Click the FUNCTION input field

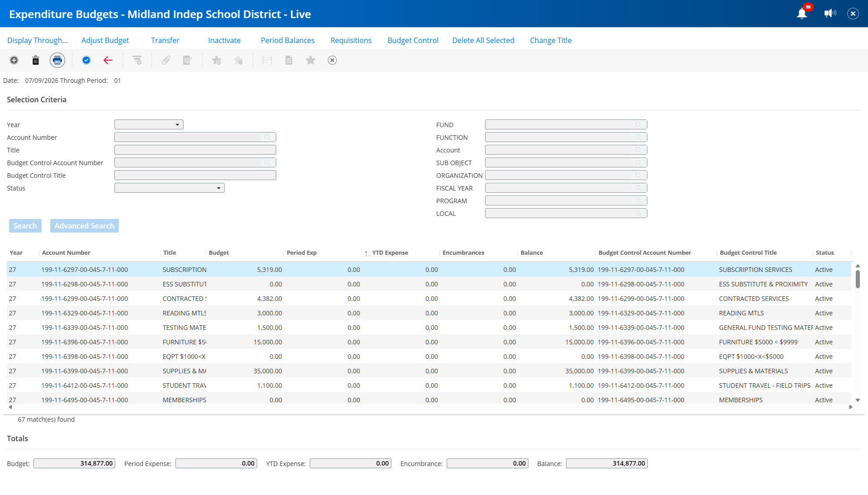(x=566, y=137)
